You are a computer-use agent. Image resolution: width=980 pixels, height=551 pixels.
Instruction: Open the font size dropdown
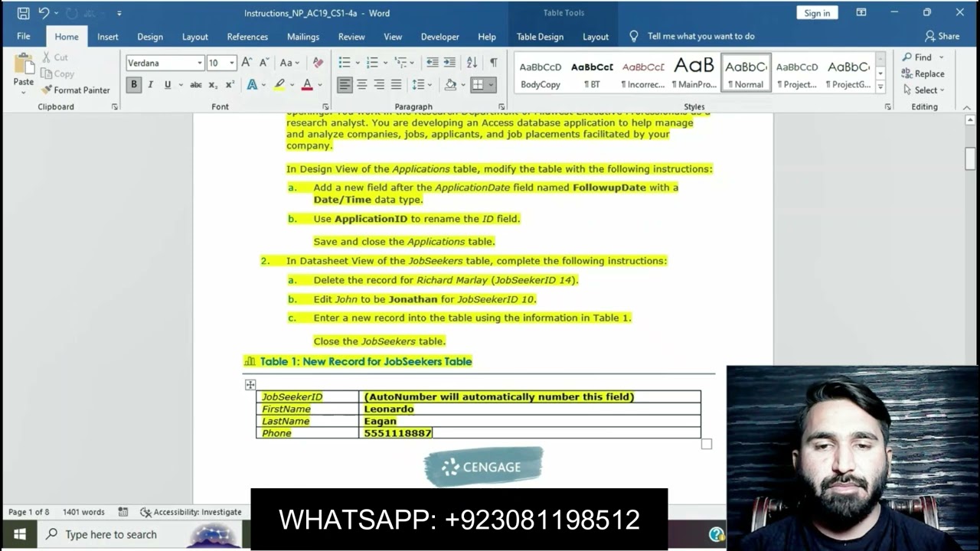tap(232, 63)
